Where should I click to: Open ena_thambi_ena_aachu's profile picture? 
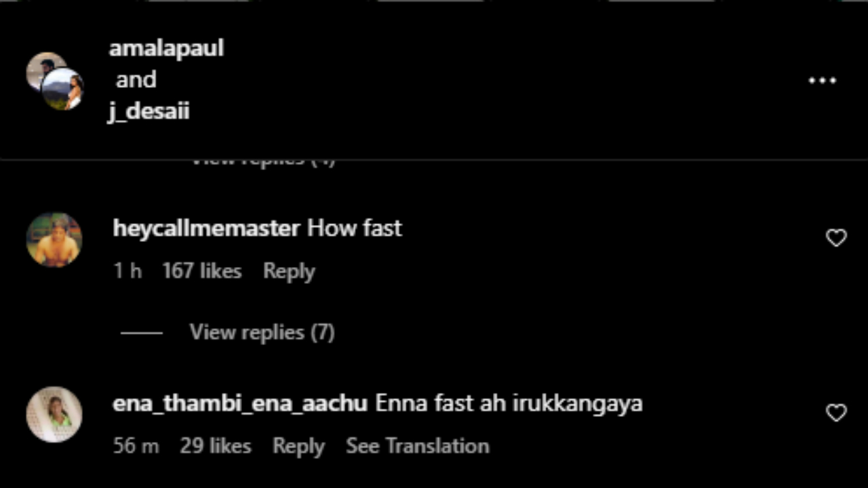coord(54,414)
